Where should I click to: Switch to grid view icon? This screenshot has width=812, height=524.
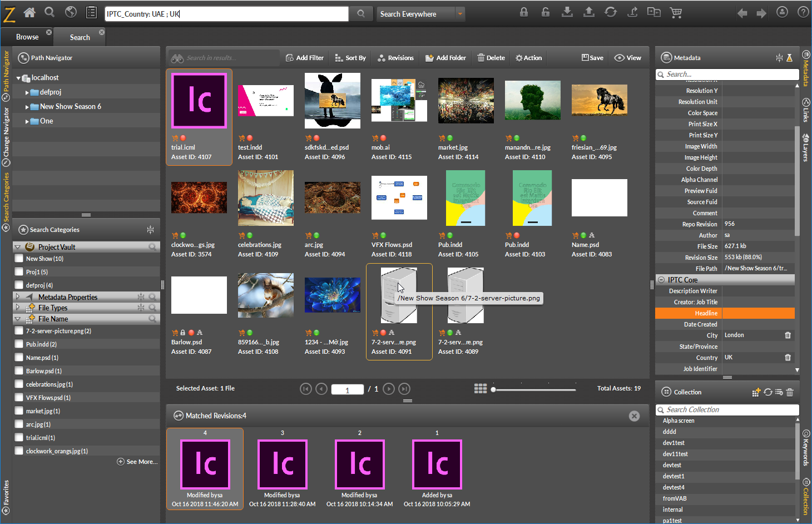481,388
